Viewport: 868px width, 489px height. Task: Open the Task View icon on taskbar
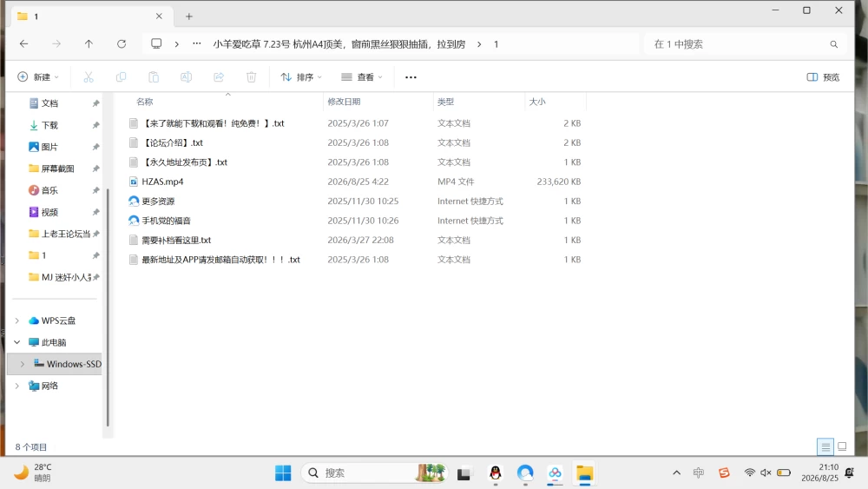pos(464,473)
